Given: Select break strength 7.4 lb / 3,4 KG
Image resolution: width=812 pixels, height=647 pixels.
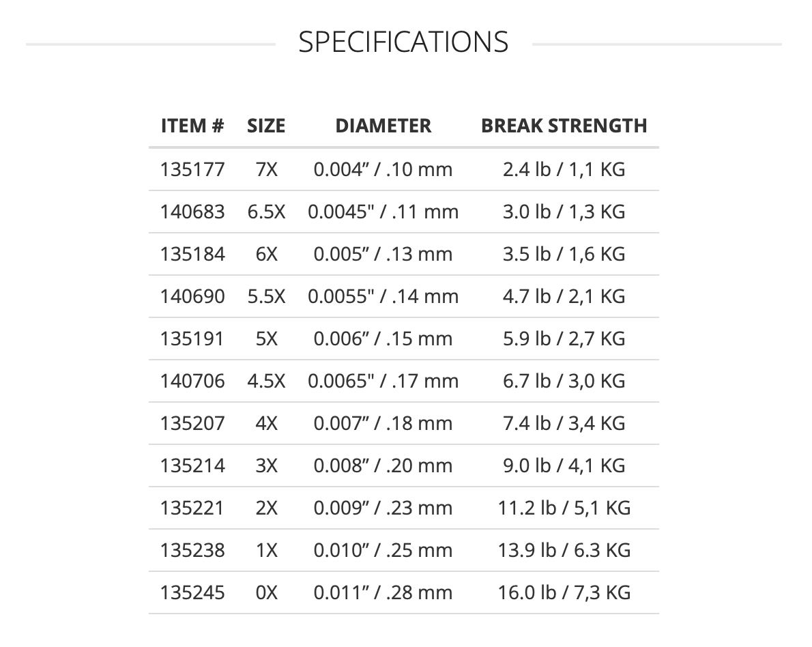Looking at the screenshot, I should 564,423.
